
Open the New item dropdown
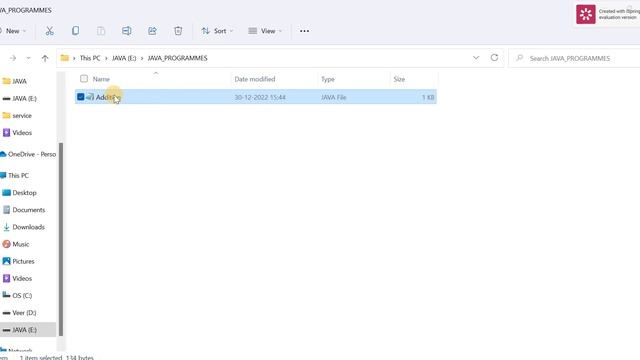[x=13, y=31]
